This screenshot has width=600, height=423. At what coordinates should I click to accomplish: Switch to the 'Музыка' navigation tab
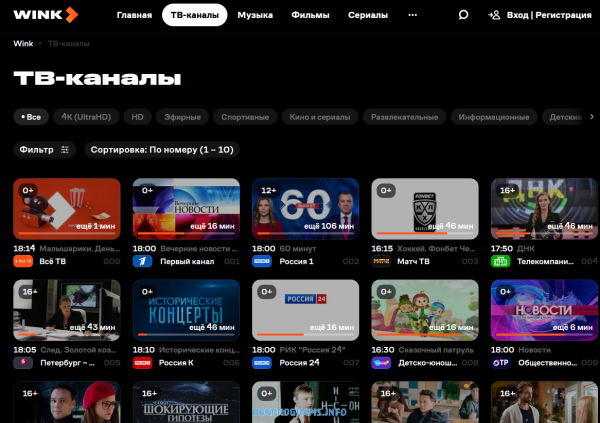[x=255, y=15]
